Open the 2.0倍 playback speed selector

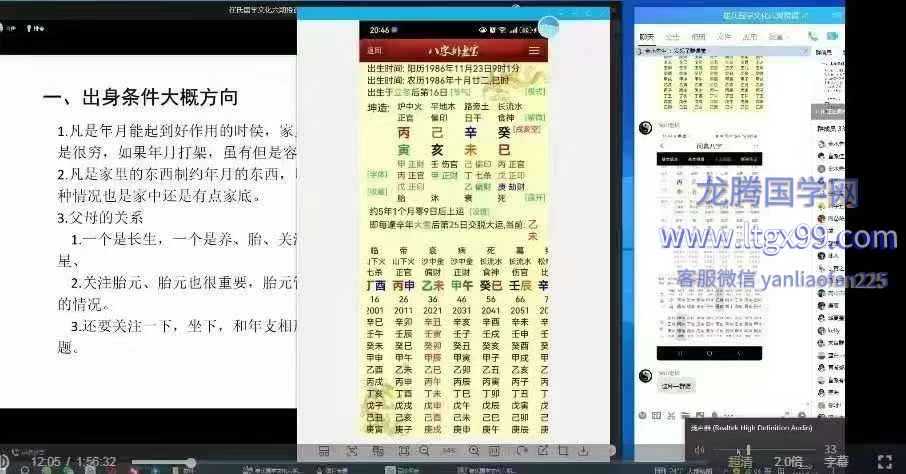788,462
